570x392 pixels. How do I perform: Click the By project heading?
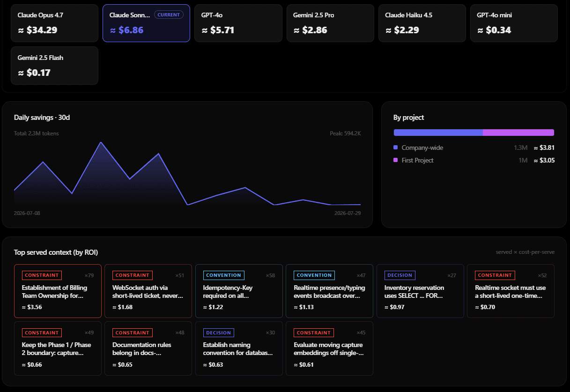[409, 118]
